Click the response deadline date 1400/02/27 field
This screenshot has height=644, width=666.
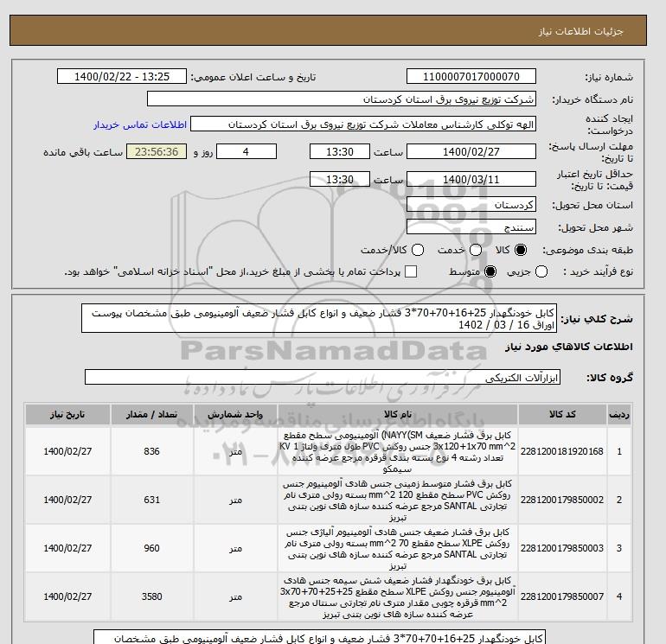[x=471, y=151]
